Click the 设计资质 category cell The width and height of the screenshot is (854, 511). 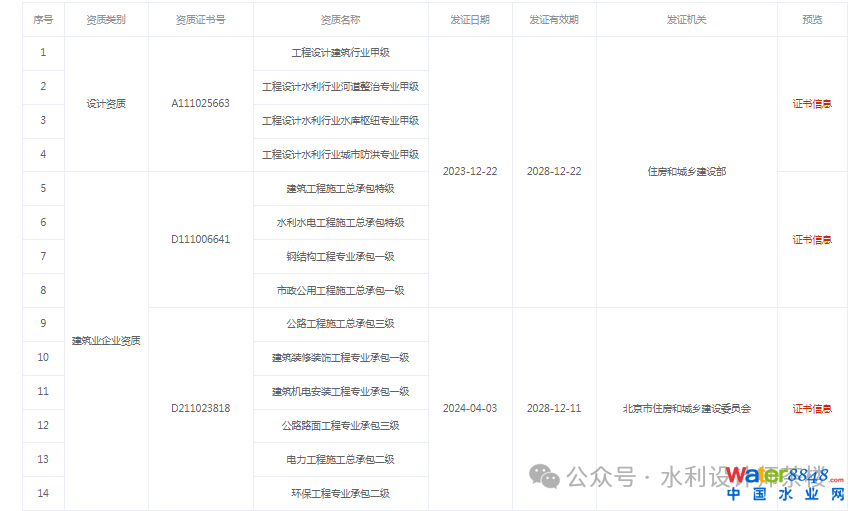point(106,103)
